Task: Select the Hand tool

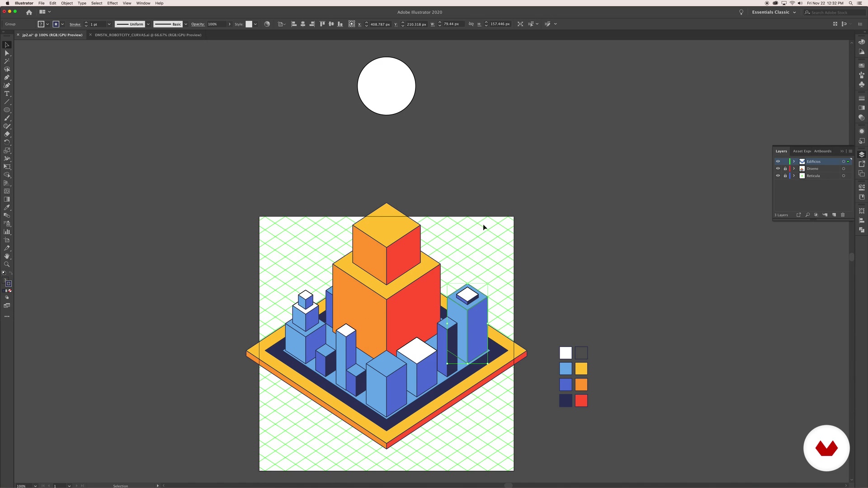Action: pyautogui.click(x=7, y=256)
